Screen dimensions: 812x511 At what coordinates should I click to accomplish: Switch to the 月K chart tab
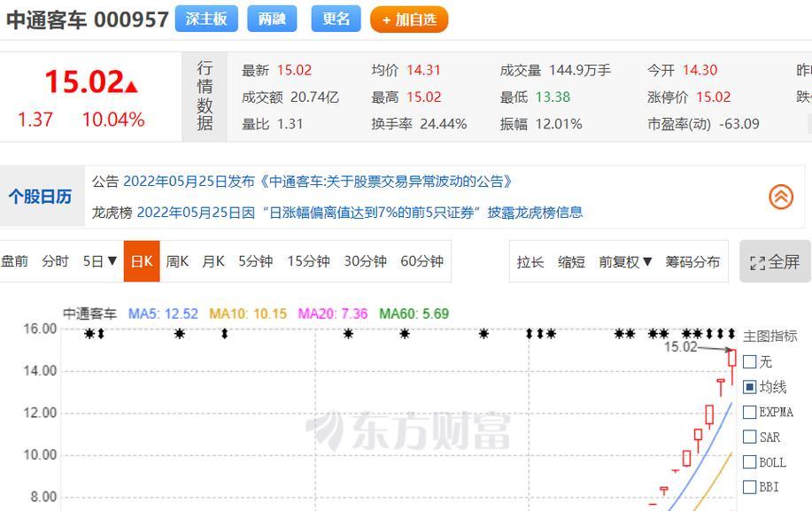coord(213,261)
